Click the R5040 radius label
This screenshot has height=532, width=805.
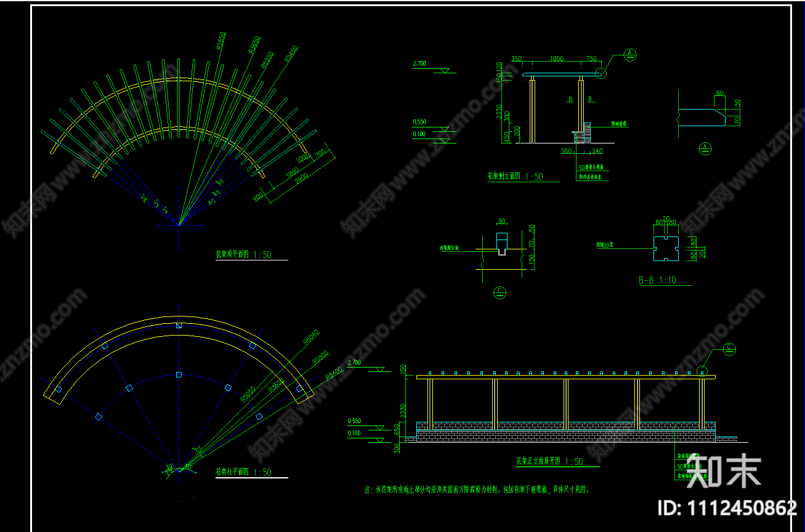(312, 338)
